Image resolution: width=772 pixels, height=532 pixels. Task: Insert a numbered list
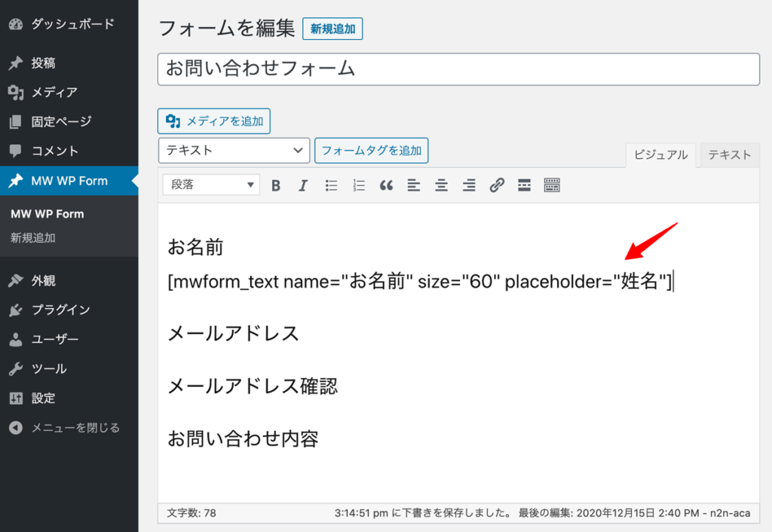pyautogui.click(x=358, y=185)
